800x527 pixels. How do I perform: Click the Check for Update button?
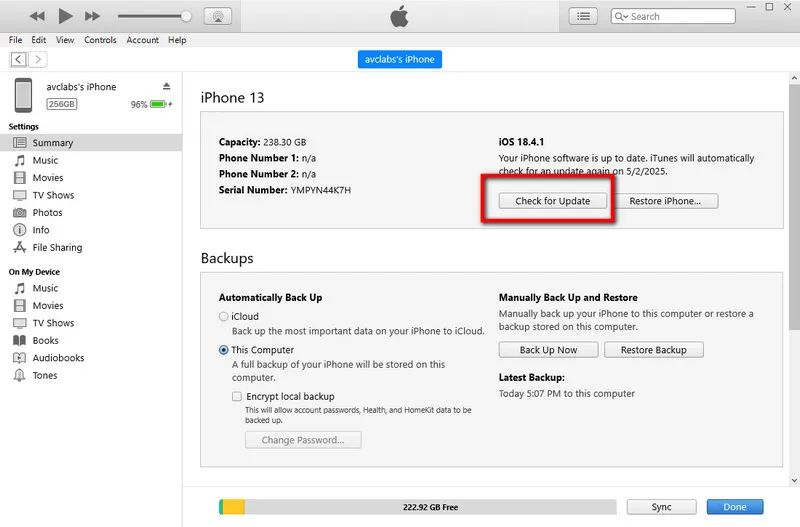click(x=552, y=201)
